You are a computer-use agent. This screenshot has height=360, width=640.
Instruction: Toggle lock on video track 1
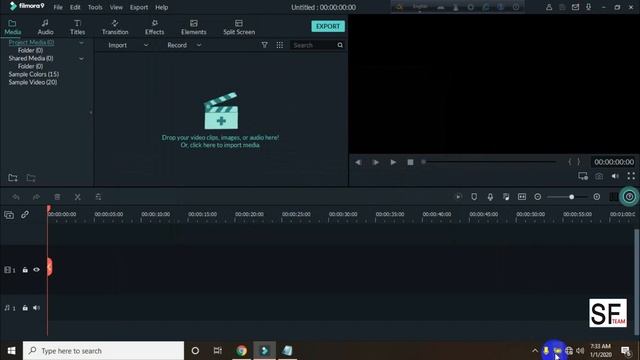pos(25,270)
